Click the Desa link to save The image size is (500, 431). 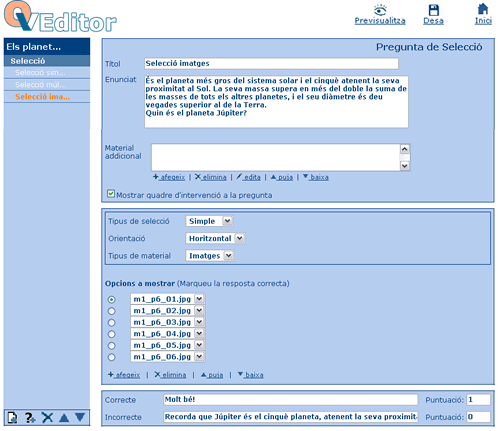(x=433, y=21)
